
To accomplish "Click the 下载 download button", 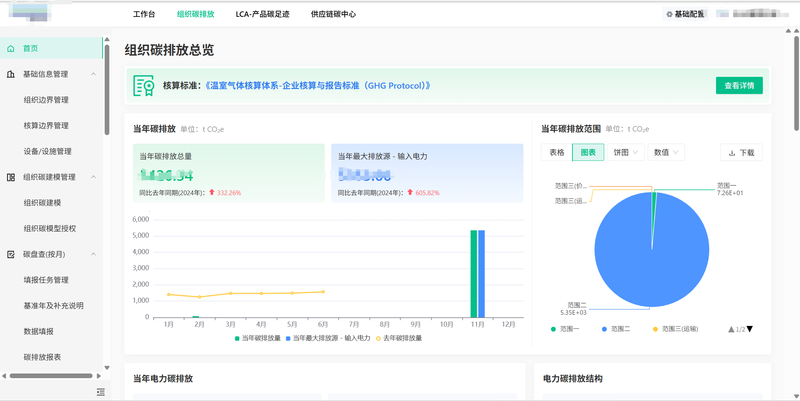I will coord(742,153).
